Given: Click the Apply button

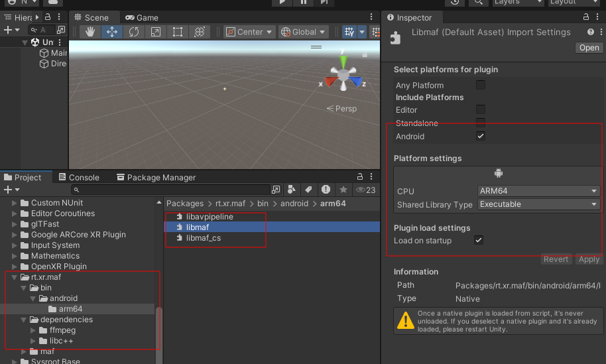Looking at the screenshot, I should pyautogui.click(x=589, y=259).
